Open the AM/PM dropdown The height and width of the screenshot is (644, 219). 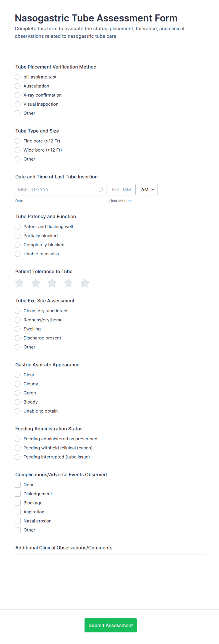(148, 190)
